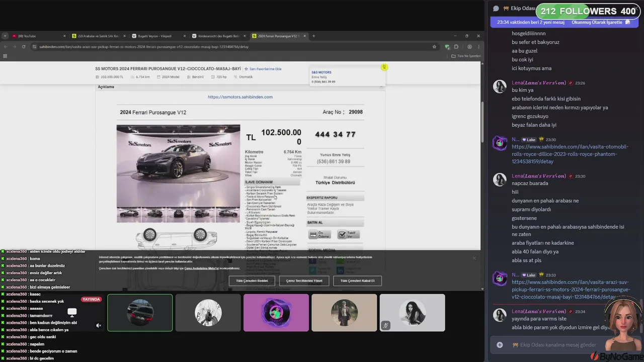Screen dimensions: 644x362
Task: Click the muted icon on last participant tile
Action: pyautogui.click(x=385, y=325)
